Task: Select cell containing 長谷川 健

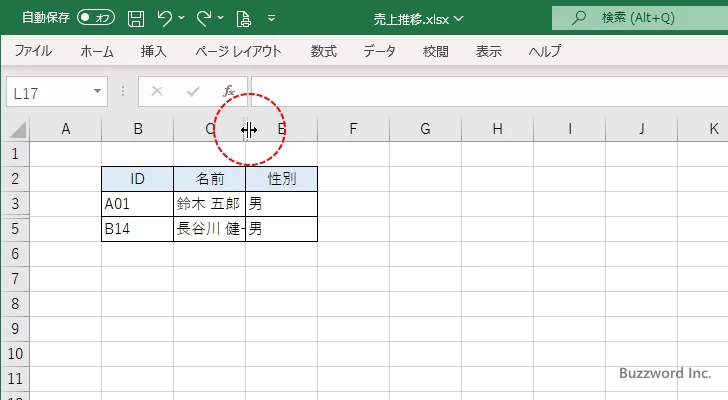Action: pyautogui.click(x=209, y=229)
